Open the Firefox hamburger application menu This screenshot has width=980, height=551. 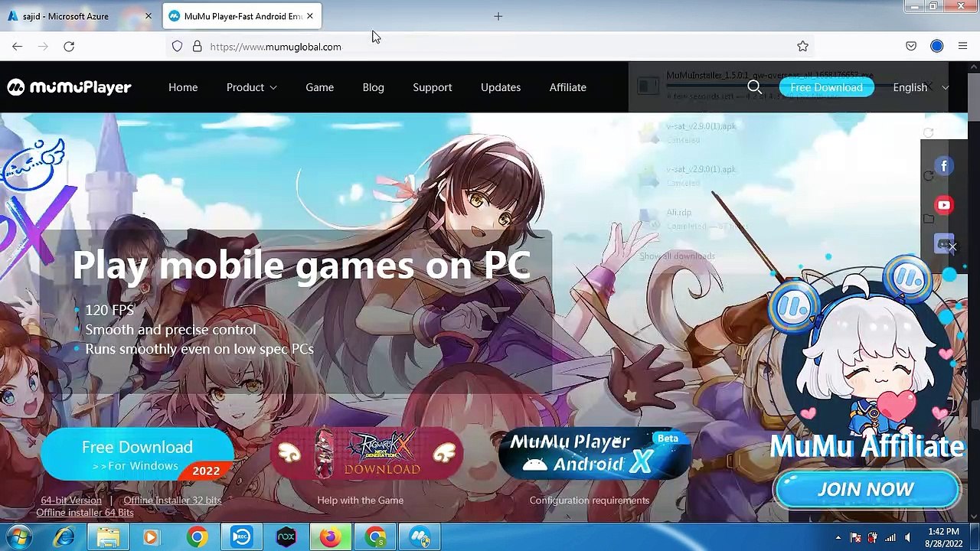[x=962, y=47]
